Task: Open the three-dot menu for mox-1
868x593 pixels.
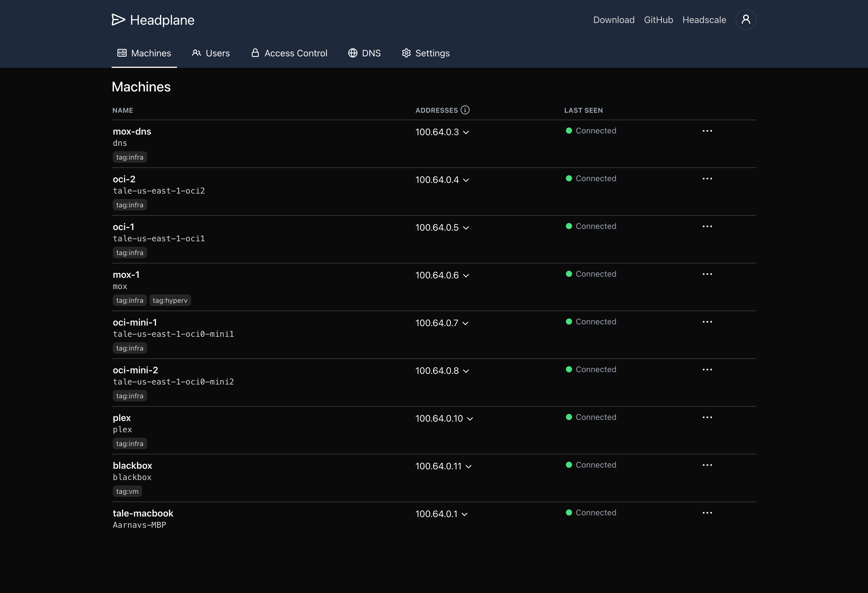Action: [707, 274]
